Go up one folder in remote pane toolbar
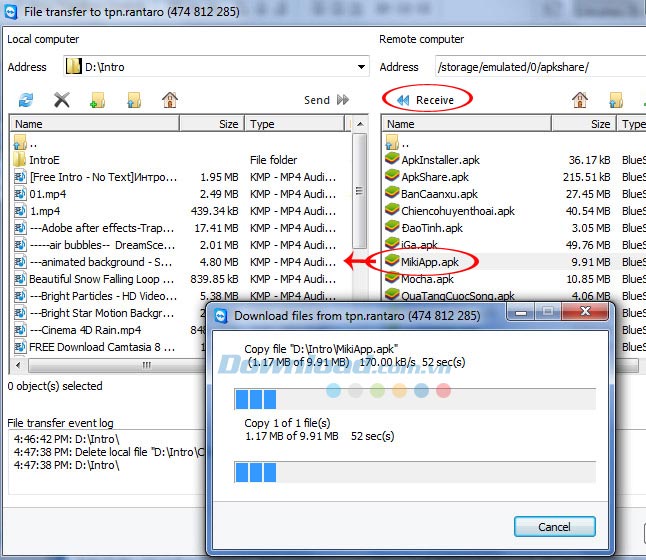The height and width of the screenshot is (560, 646). (x=616, y=100)
